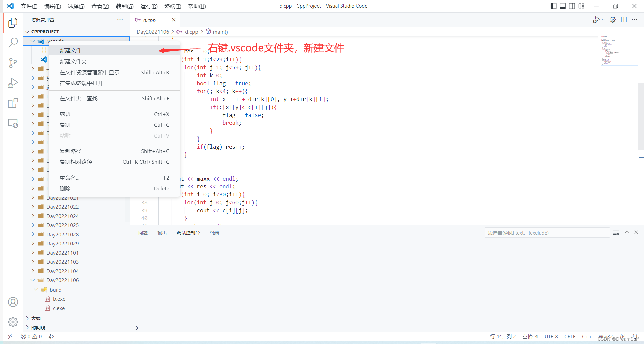This screenshot has width=644, height=344.
Task: Select 新建文件夹... in context menu
Action: pos(115,61)
